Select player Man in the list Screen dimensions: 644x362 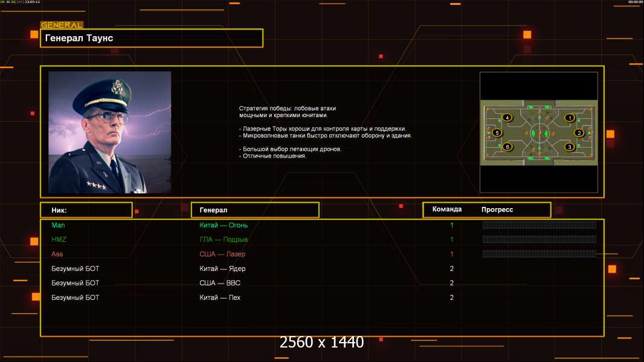58,225
